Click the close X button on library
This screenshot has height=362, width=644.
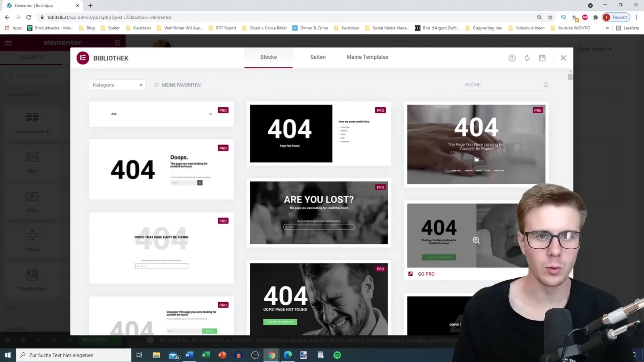[564, 57]
